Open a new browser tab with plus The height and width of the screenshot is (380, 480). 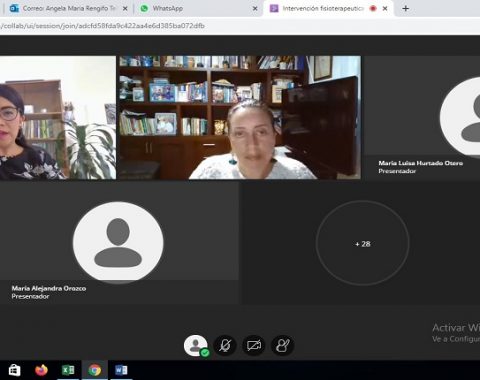coord(405,9)
